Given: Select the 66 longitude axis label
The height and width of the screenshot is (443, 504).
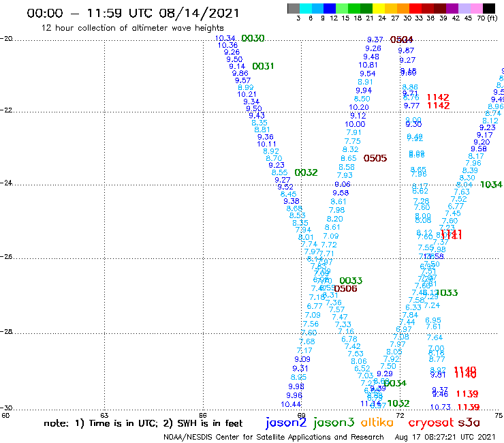Looking at the screenshot, I should pyautogui.click(x=203, y=415).
